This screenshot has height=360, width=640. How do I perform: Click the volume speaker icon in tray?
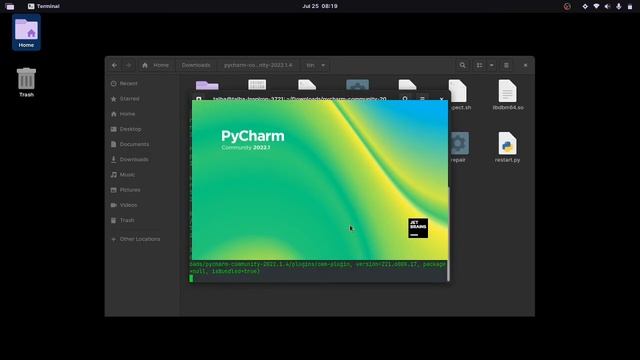[607, 6]
